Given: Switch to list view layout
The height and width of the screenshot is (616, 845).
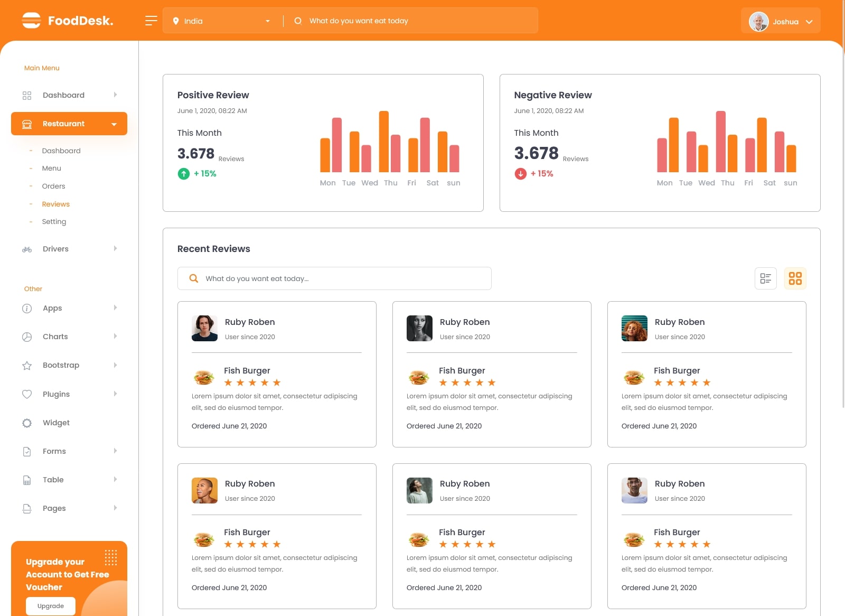Looking at the screenshot, I should pos(765,278).
